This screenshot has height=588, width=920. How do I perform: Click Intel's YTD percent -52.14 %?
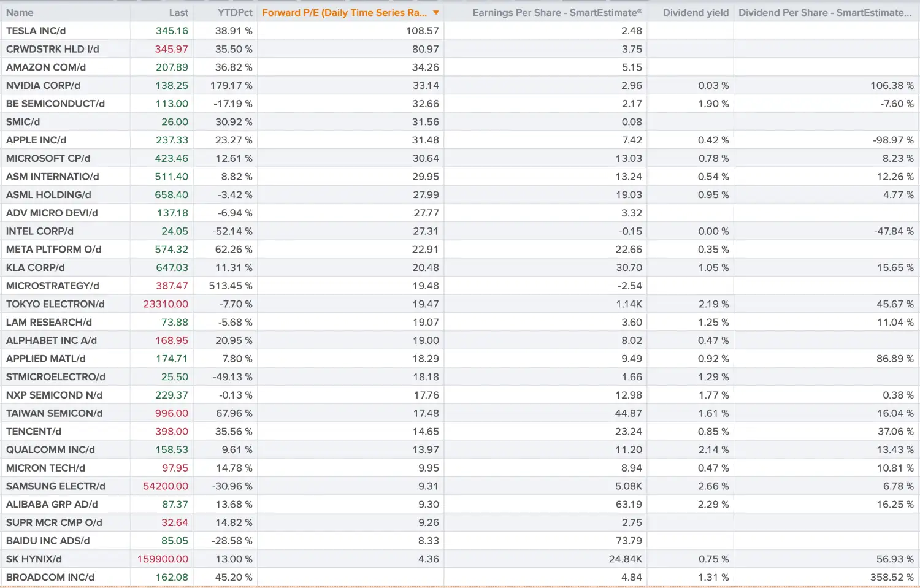(x=232, y=231)
